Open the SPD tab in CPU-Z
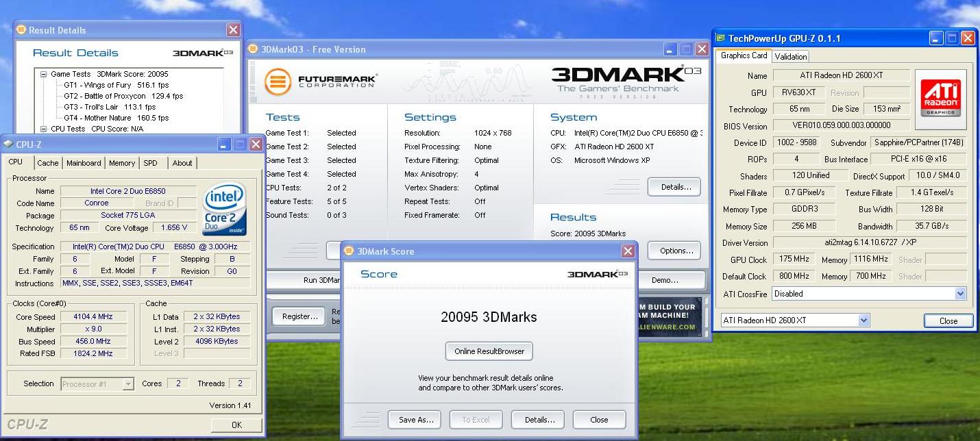 tap(151, 163)
